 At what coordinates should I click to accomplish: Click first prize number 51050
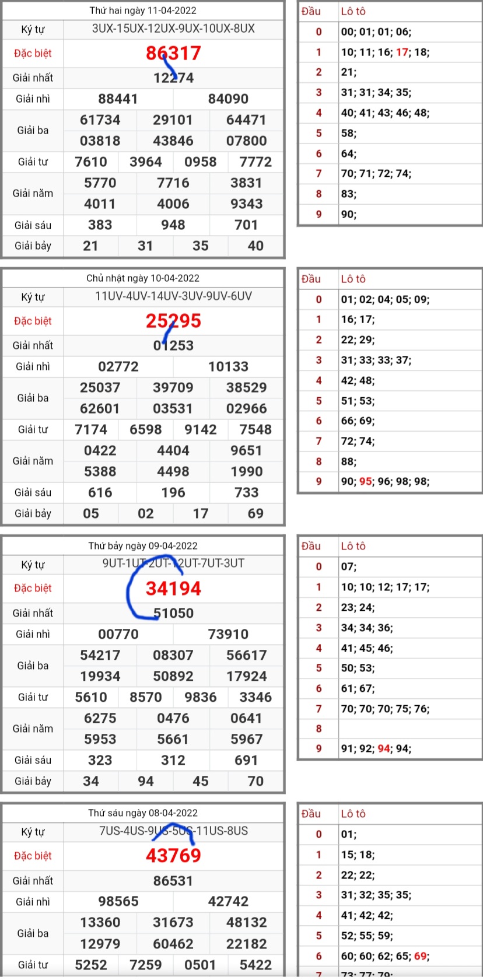pyautogui.click(x=173, y=613)
